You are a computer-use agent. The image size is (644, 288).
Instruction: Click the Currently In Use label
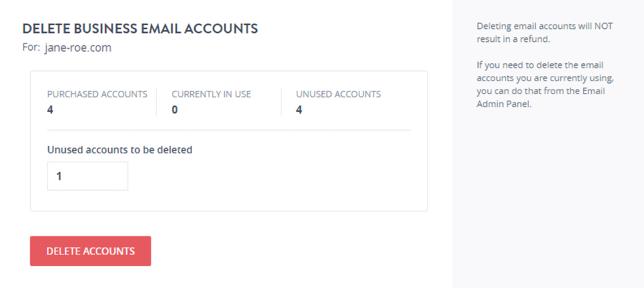coord(211,94)
